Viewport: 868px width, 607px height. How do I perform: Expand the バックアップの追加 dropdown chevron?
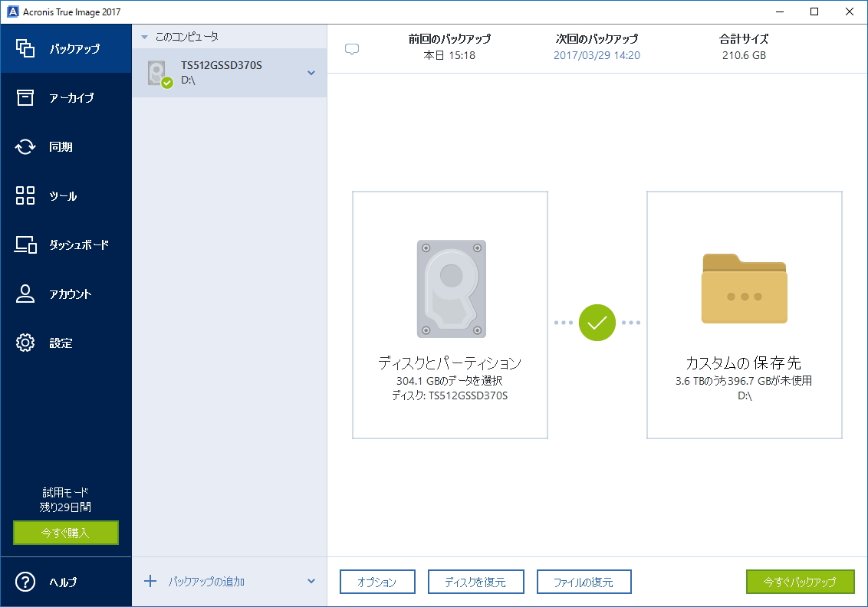click(x=311, y=582)
